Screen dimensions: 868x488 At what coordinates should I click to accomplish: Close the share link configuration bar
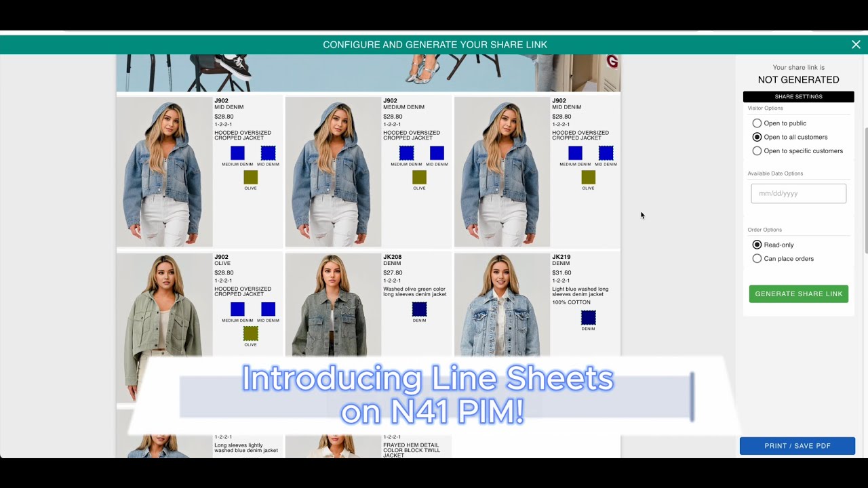click(x=856, y=45)
